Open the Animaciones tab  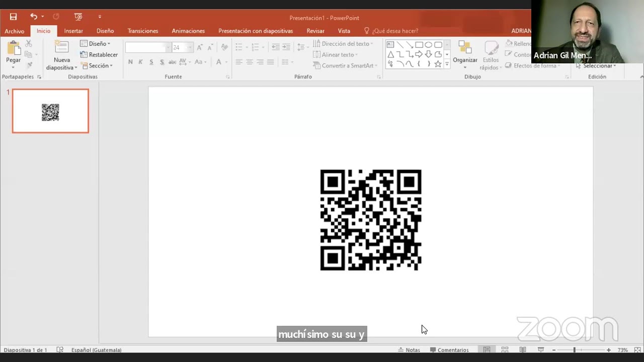(x=188, y=31)
